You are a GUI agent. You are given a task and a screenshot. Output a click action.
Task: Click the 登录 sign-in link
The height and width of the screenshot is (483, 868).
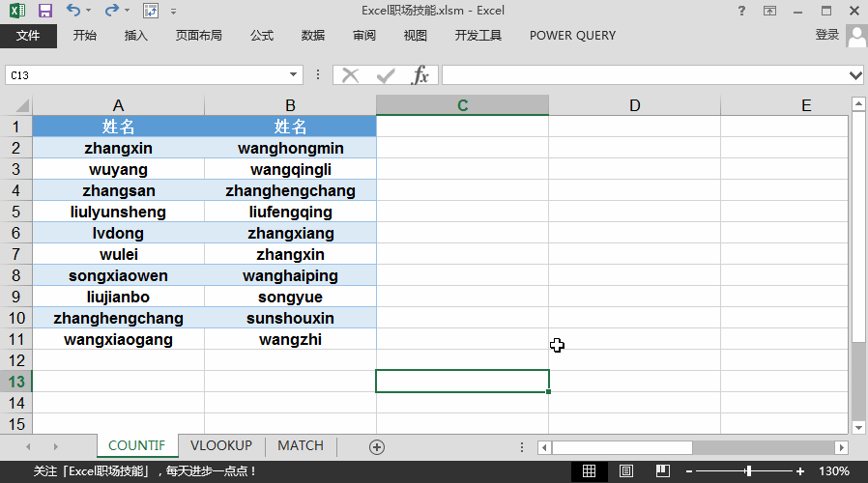pos(827,35)
